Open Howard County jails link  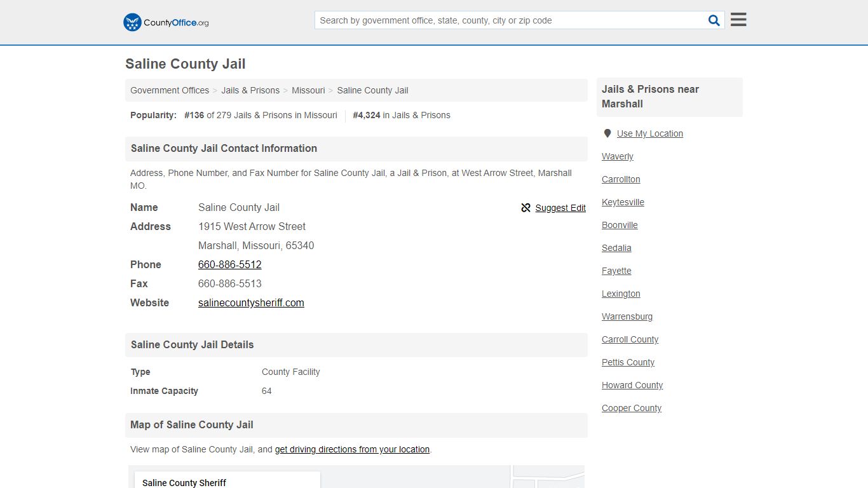[632, 385]
